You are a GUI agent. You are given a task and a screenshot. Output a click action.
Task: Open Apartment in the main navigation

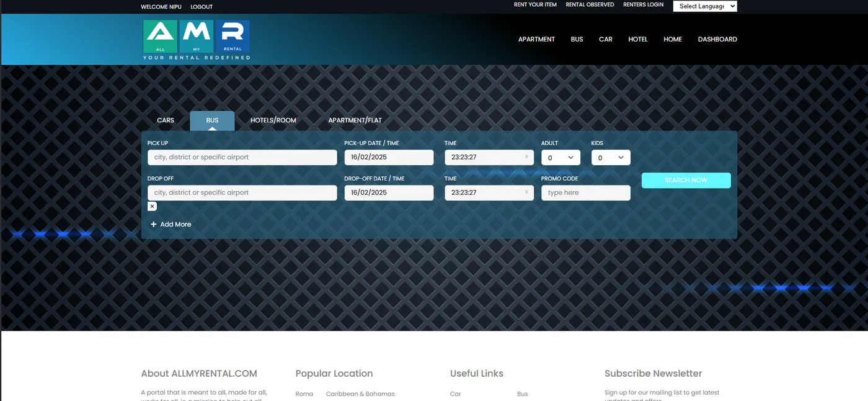pos(536,39)
